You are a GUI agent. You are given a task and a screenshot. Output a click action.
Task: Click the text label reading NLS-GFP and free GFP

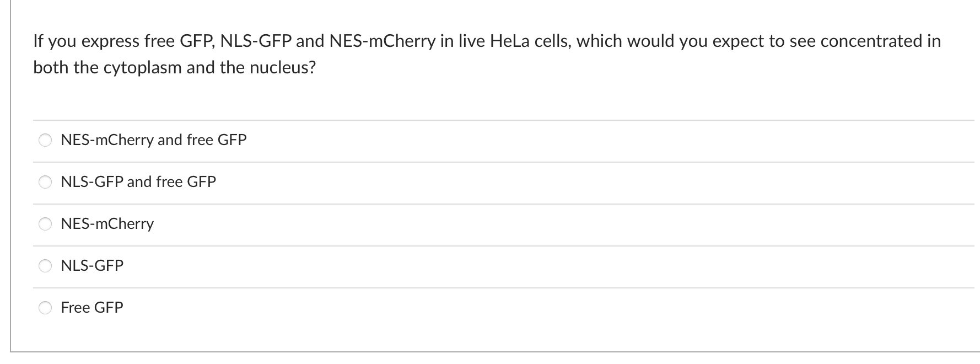tap(138, 182)
